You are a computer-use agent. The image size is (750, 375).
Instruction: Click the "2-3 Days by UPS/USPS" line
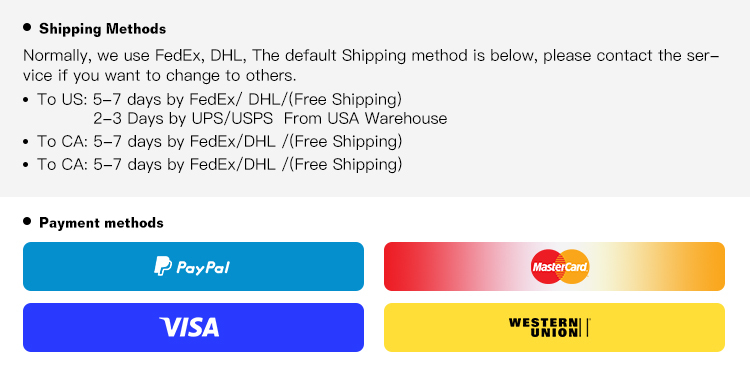[x=183, y=118]
